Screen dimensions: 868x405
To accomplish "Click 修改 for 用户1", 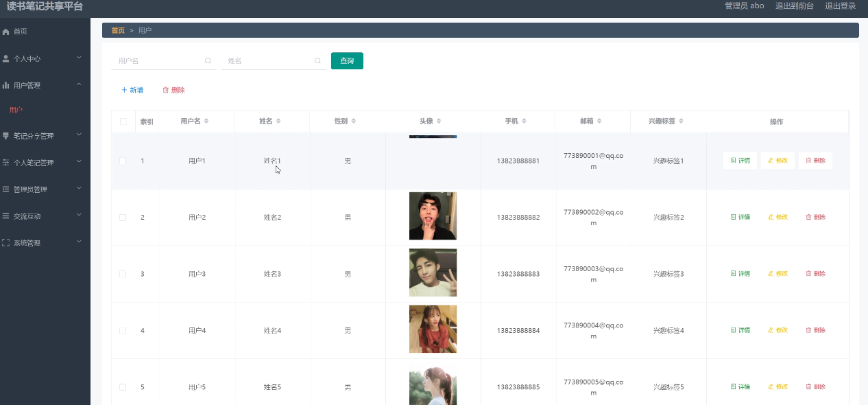I will pos(777,161).
